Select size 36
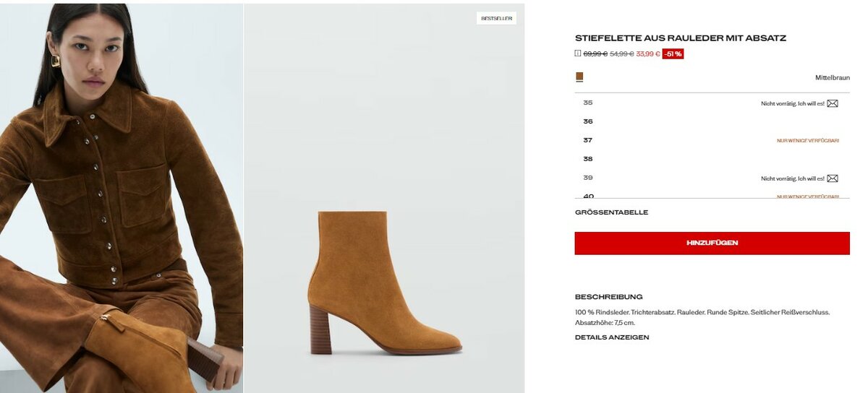Image resolution: width=868 pixels, height=393 pixels. [x=588, y=121]
